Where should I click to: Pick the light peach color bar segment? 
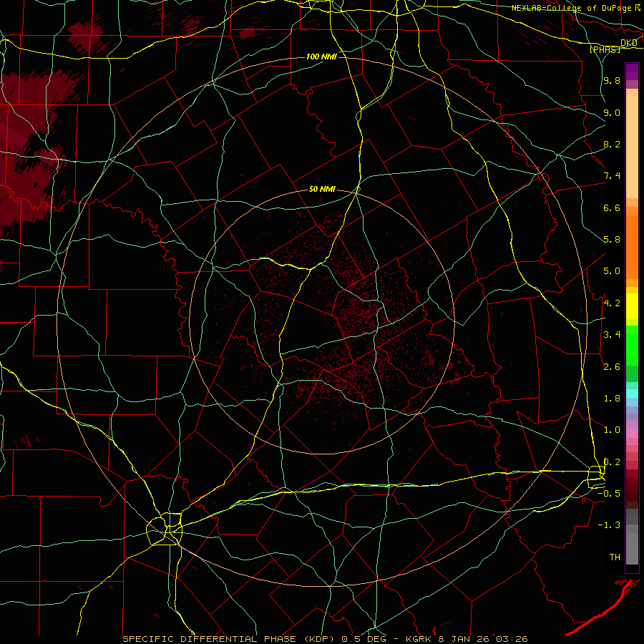click(x=632, y=147)
